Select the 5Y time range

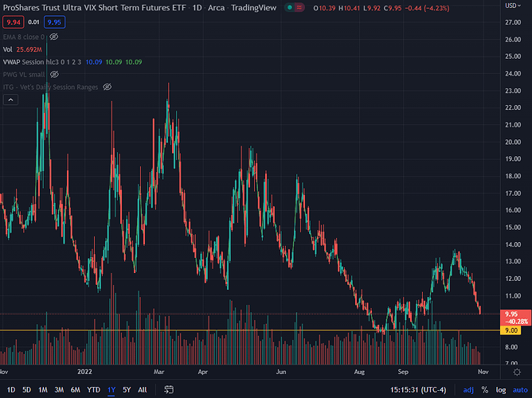(x=127, y=390)
